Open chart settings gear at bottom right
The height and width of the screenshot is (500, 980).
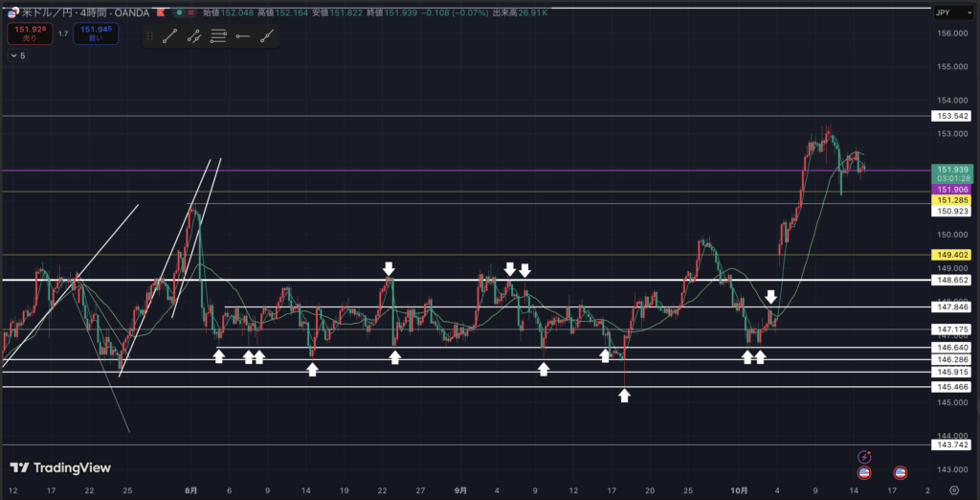point(966,489)
